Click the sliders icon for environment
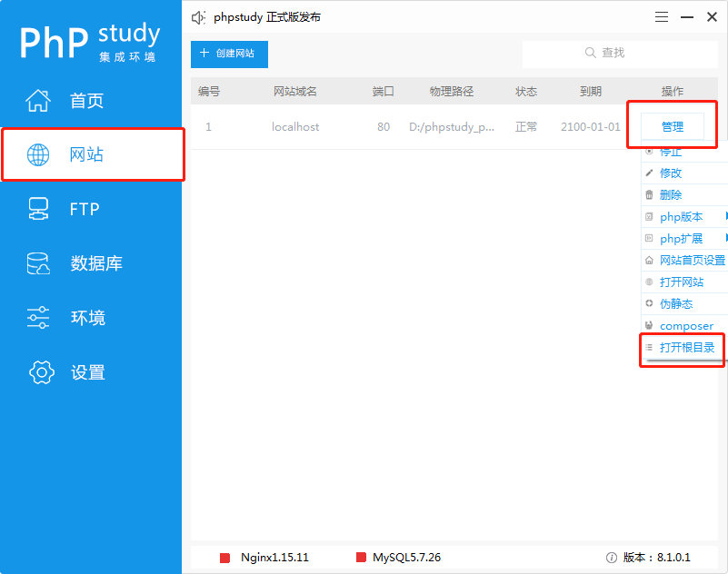The width and height of the screenshot is (728, 574). coord(38,317)
